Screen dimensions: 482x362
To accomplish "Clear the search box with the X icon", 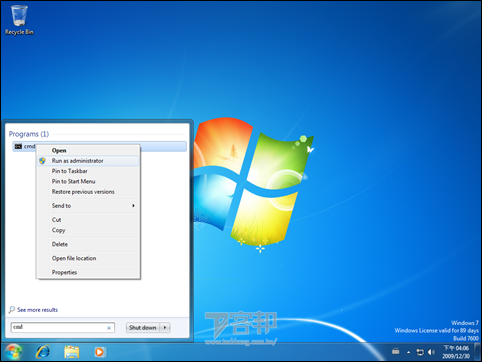I will point(109,328).
